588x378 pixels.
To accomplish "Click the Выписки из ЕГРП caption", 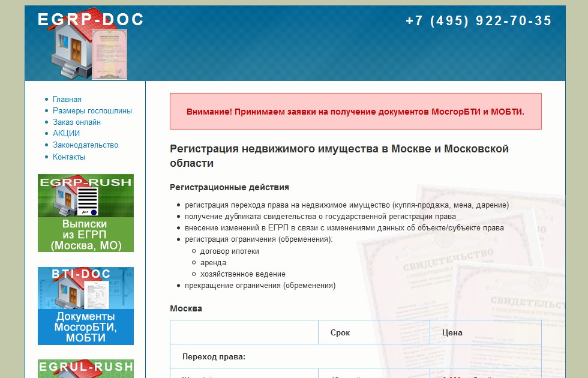I will pyautogui.click(x=85, y=235).
